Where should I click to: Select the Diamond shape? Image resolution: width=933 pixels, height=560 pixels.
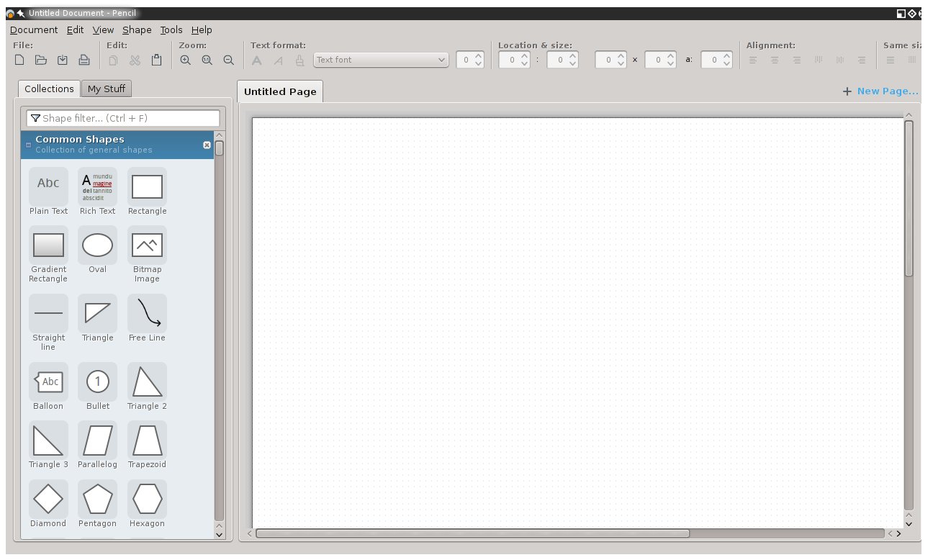(48, 504)
